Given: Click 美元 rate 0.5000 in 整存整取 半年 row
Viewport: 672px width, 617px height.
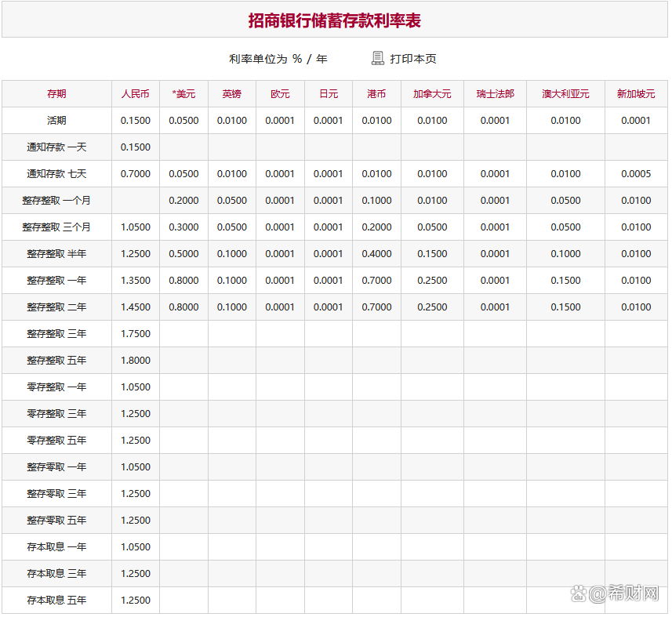Looking at the screenshot, I should coord(183,254).
